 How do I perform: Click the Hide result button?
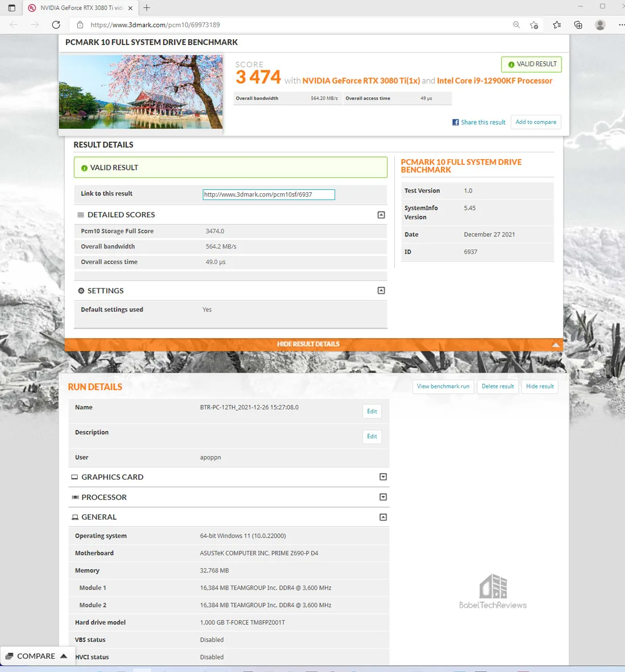(x=540, y=386)
